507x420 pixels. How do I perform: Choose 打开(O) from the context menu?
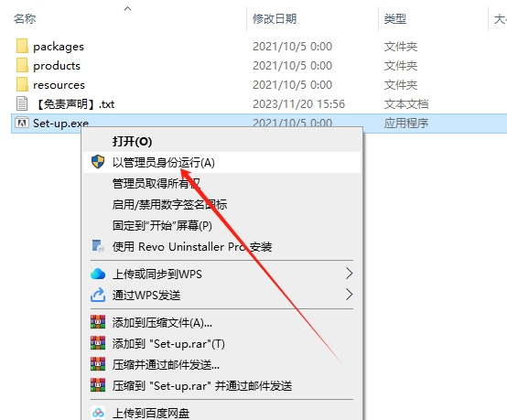pos(133,141)
